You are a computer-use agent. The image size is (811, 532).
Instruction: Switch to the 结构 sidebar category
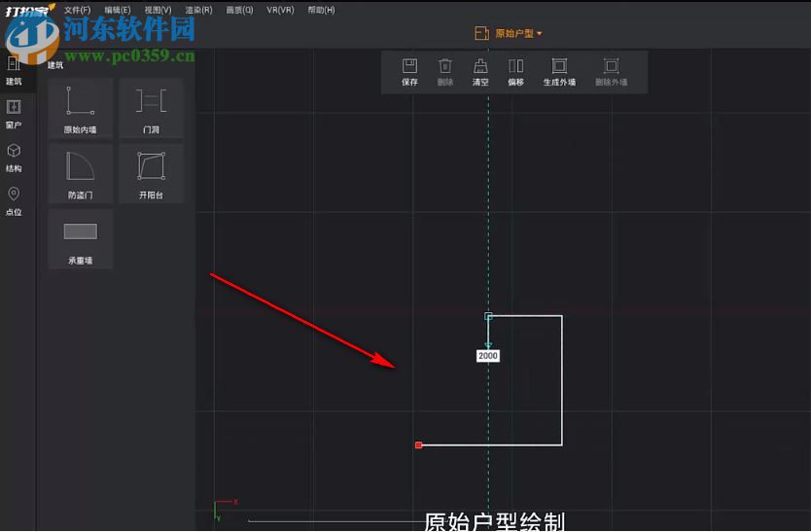click(14, 158)
